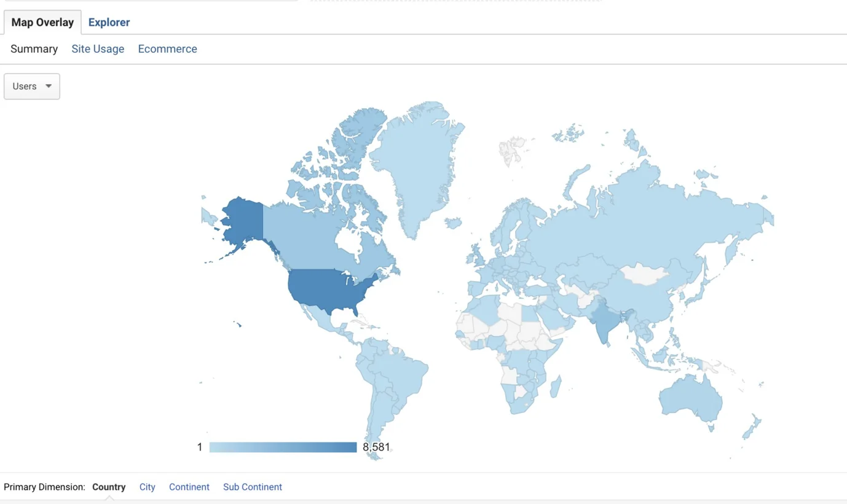Select Australia on the world map
Image resolution: width=847 pixels, height=504 pixels.
click(690, 400)
